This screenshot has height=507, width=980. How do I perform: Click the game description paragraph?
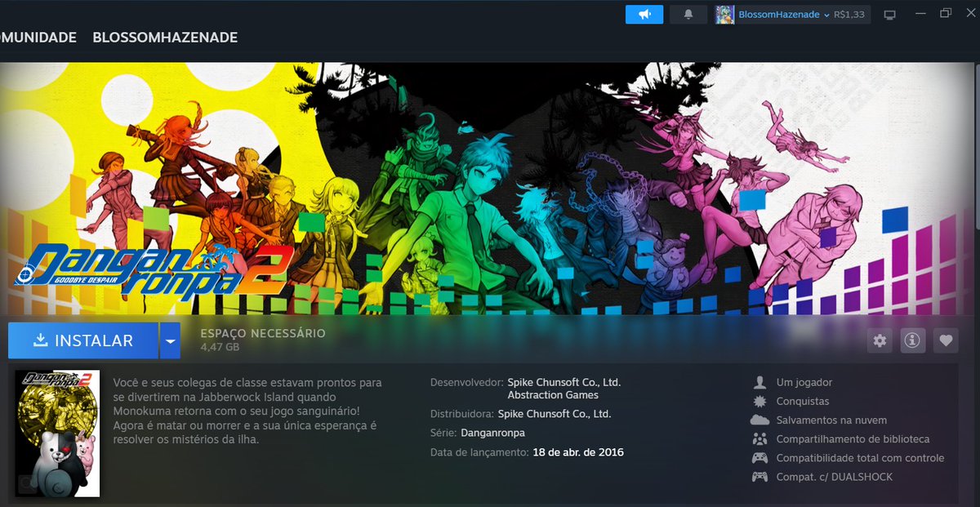coord(247,411)
